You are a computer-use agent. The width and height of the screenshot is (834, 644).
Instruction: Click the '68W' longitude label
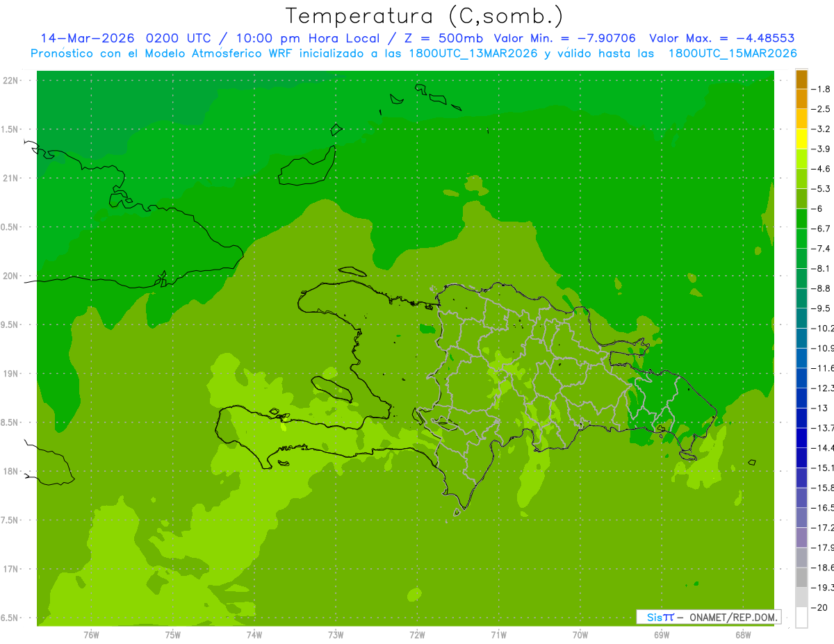[742, 634]
